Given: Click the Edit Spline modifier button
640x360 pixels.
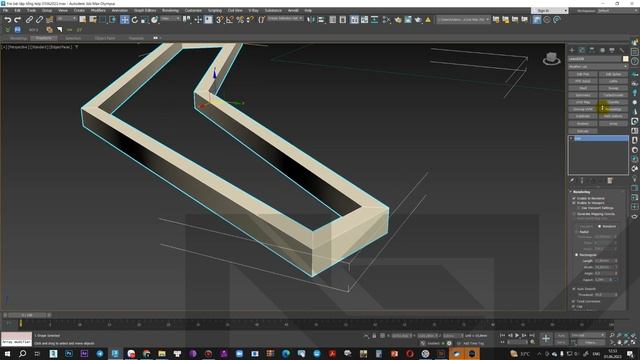Looking at the screenshot, I should [613, 74].
